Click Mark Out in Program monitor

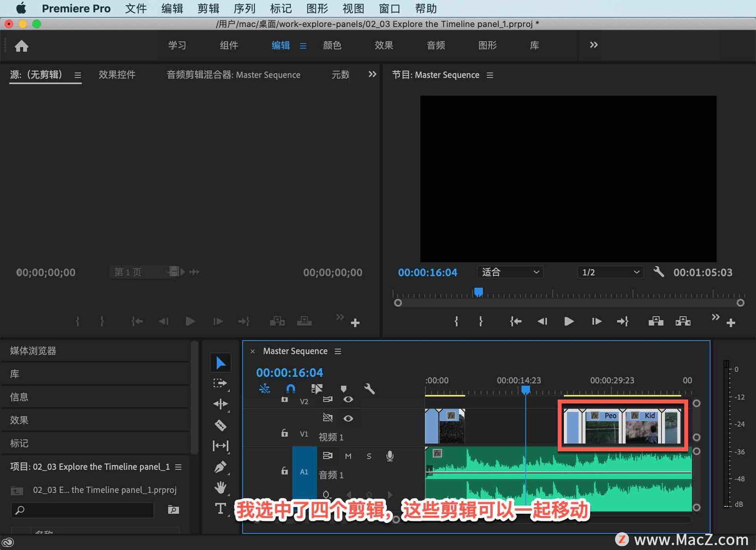pos(481,321)
